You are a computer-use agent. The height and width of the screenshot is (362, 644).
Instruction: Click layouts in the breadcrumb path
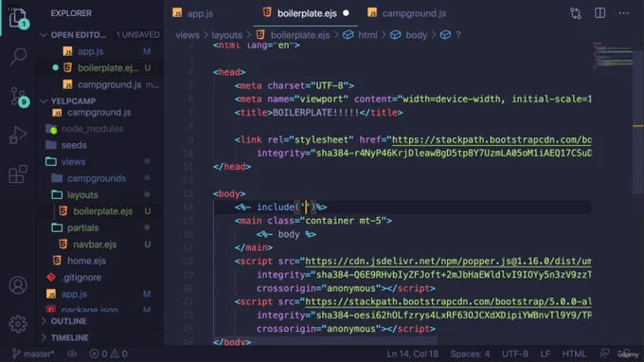(x=226, y=35)
